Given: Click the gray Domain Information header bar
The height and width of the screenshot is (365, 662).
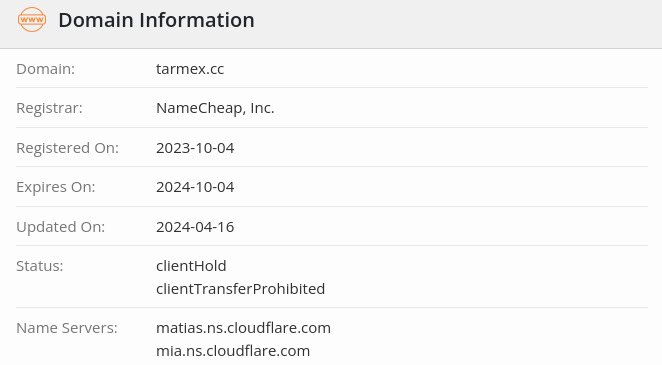Looking at the screenshot, I should (331, 24).
